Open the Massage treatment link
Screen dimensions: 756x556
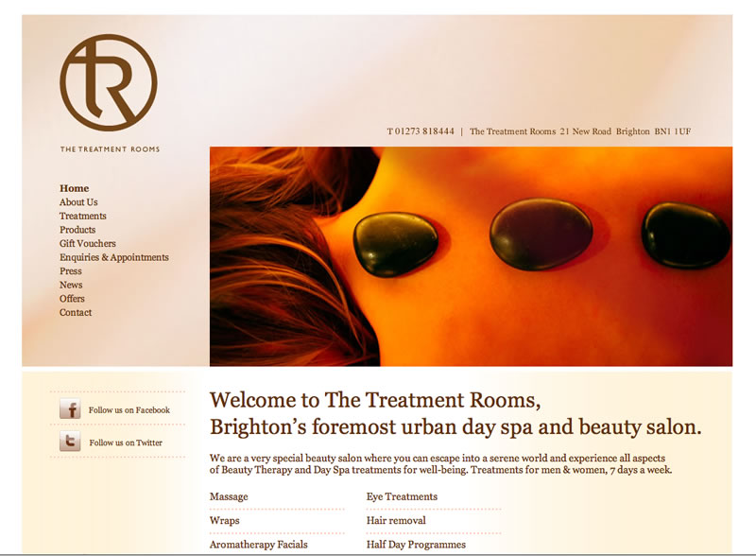(229, 496)
